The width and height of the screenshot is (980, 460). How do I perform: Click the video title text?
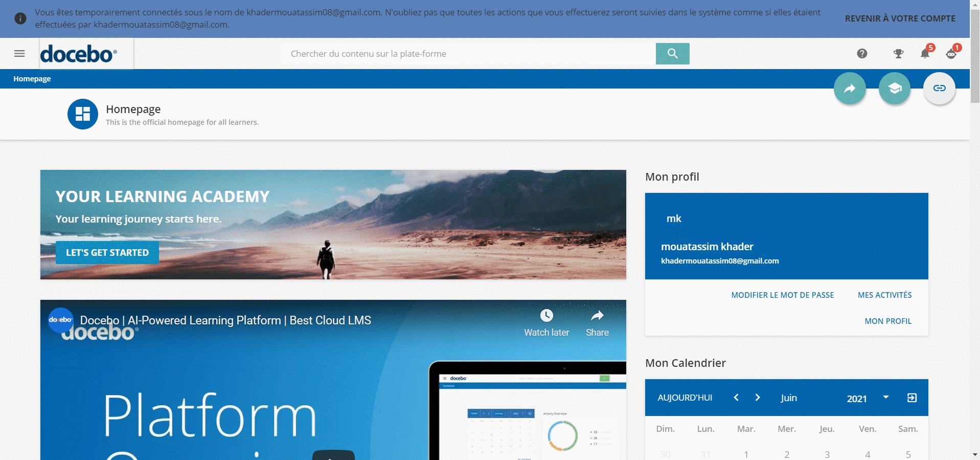[225, 320]
